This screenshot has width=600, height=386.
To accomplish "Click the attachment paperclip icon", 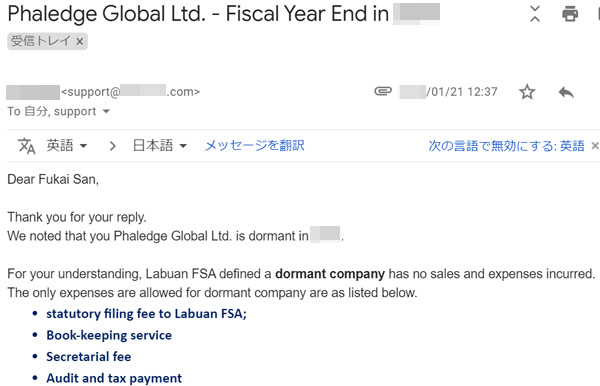I will (383, 91).
